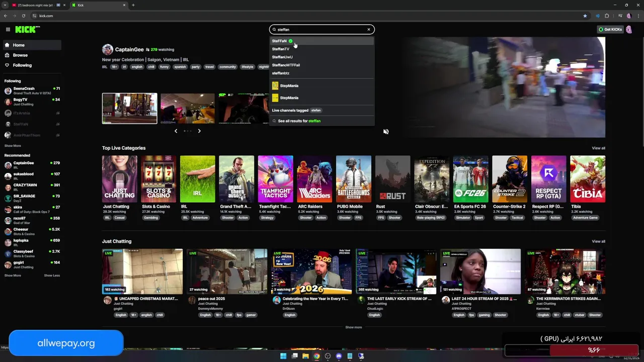Image resolution: width=644 pixels, height=362 pixels.
Task: Open Rust category card
Action: 392,179
